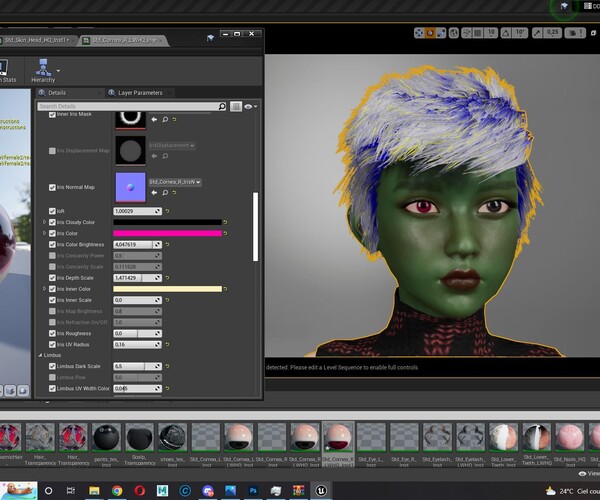The width and height of the screenshot is (600, 500).
Task: Switch to the Details tab
Action: point(57,93)
